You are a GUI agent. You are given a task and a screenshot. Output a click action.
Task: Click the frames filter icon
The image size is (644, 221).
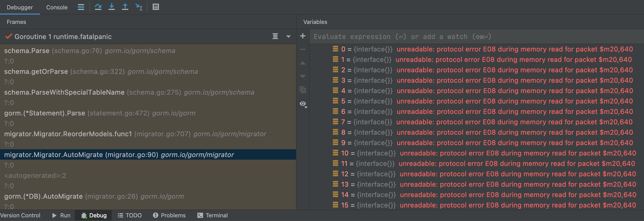[275, 36]
